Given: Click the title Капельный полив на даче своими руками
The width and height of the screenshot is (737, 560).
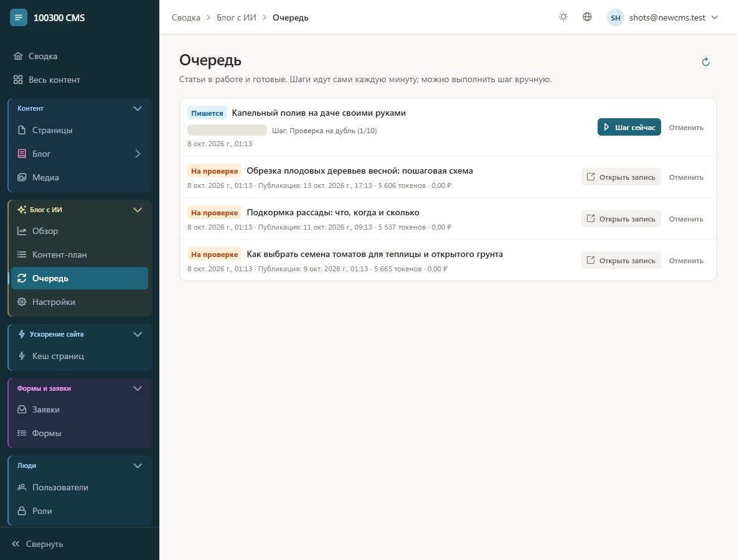Looking at the screenshot, I should click(319, 113).
